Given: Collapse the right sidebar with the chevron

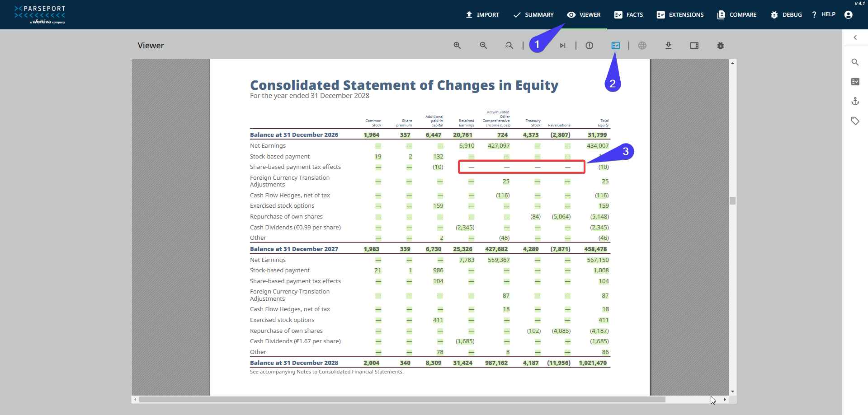Looking at the screenshot, I should point(855,37).
